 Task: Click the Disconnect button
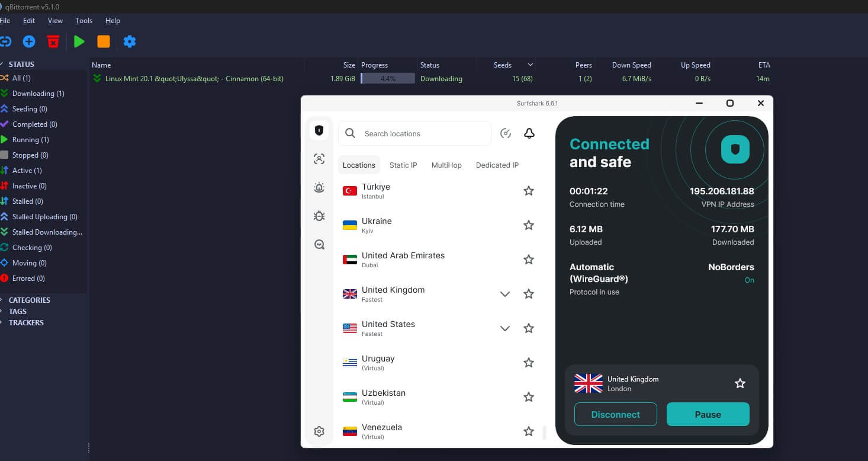pyautogui.click(x=615, y=414)
